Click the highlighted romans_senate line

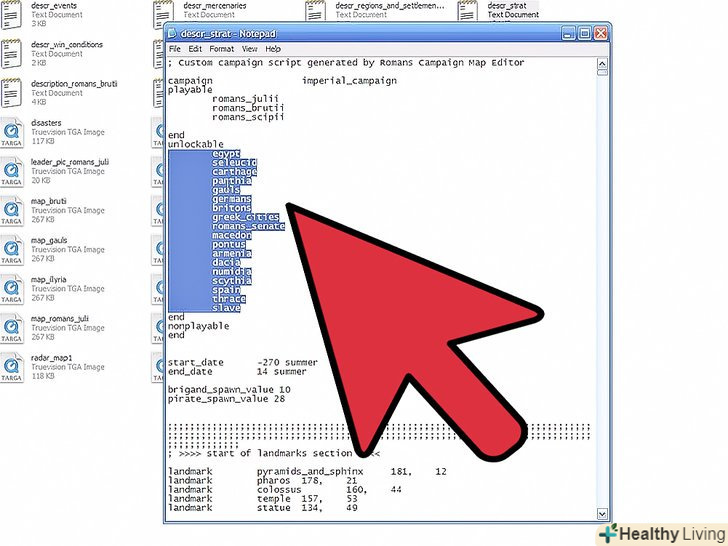[x=248, y=226]
